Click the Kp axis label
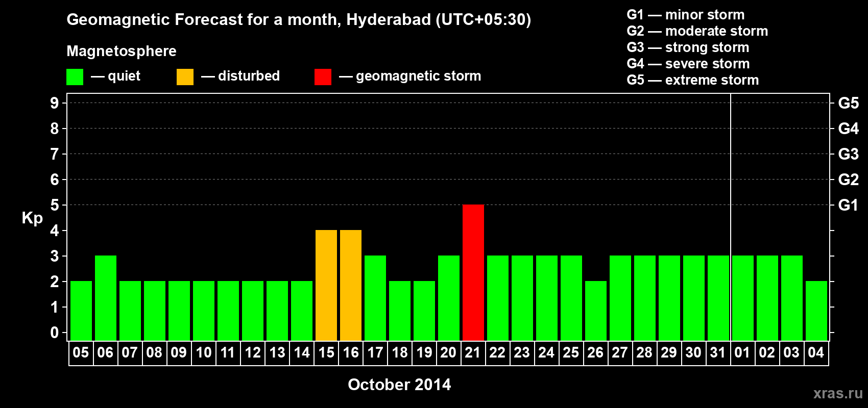 32,218
